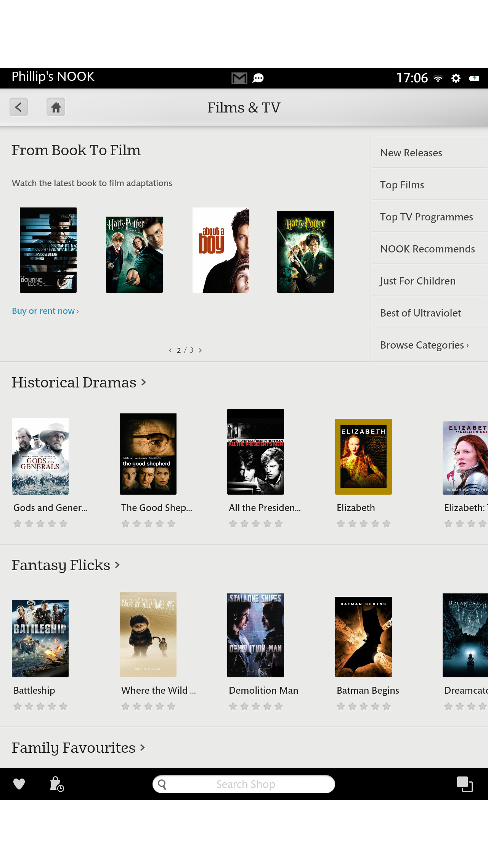This screenshot has width=488, height=868.
Task: Open Just For Children
Action: click(430, 281)
